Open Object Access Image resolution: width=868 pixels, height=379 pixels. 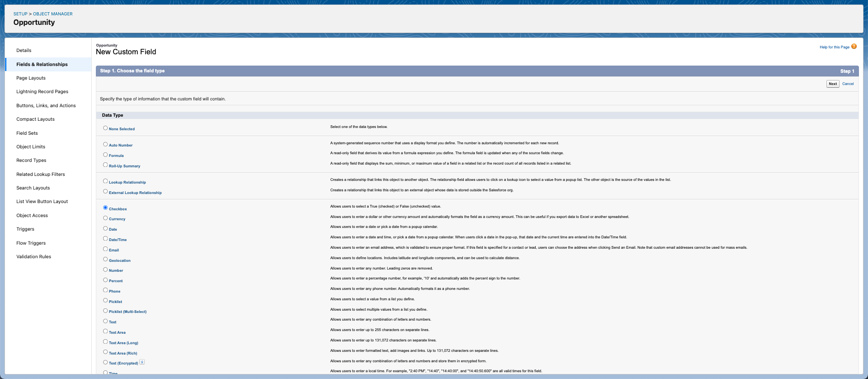(32, 216)
